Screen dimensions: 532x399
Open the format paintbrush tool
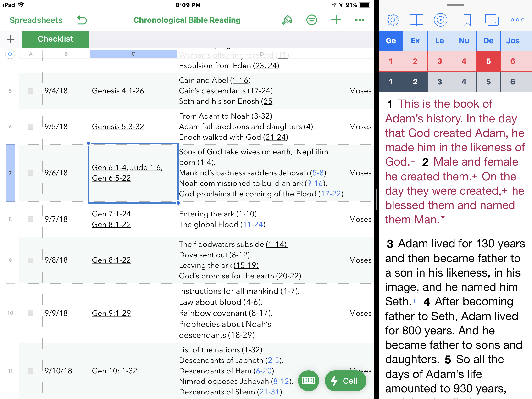click(x=287, y=20)
